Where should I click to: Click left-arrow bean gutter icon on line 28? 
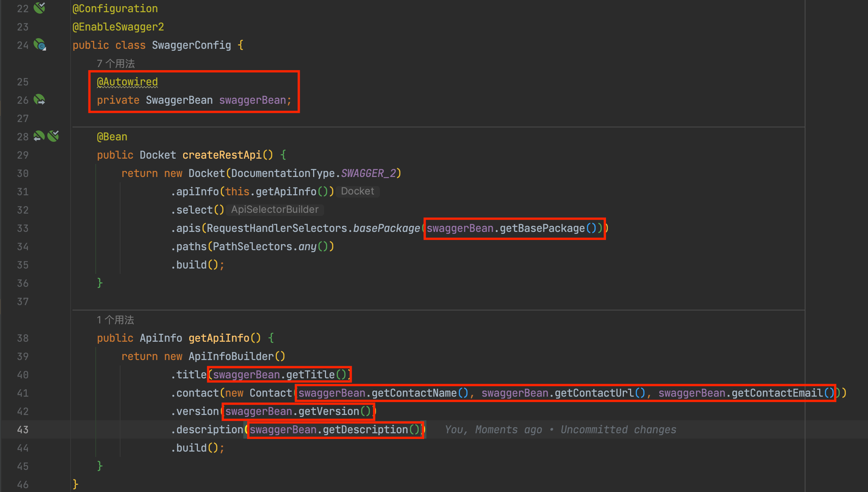[x=39, y=136]
